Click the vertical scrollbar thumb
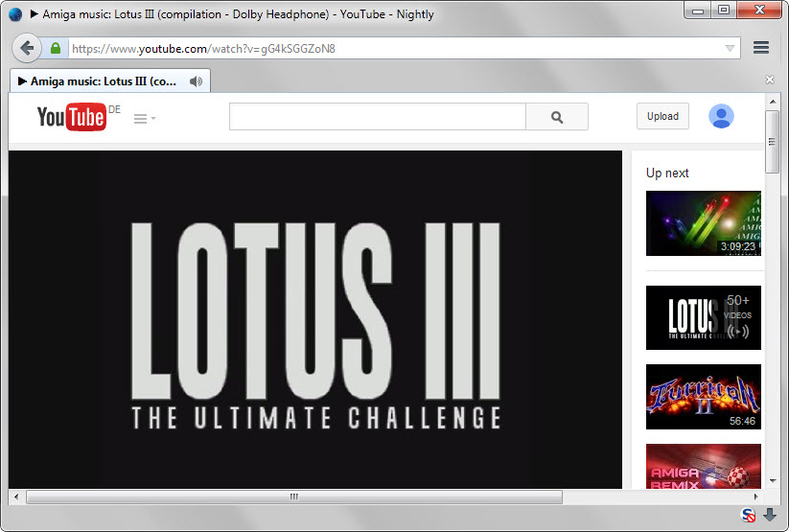Image resolution: width=789 pixels, height=532 pixels. [773, 142]
